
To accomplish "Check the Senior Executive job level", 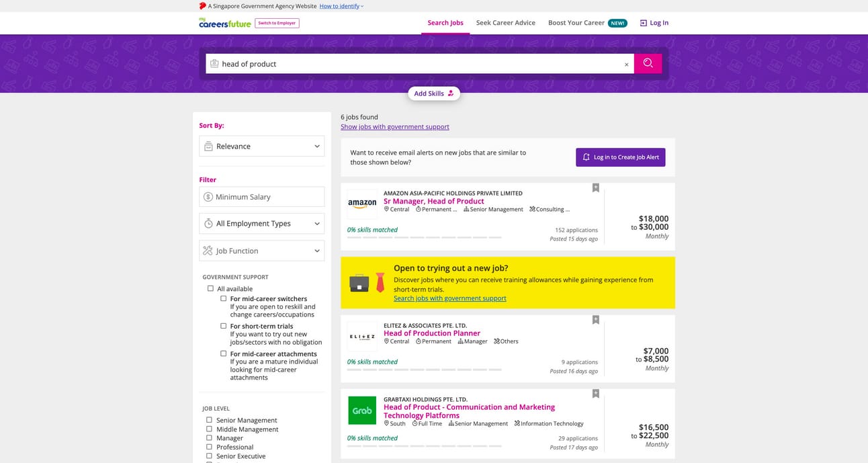I will (x=209, y=456).
